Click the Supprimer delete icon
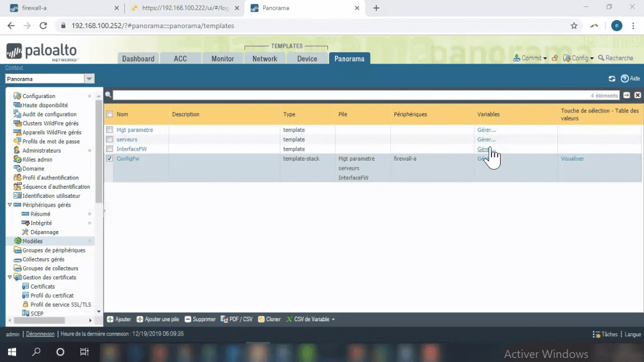644x362 pixels. pos(188,320)
